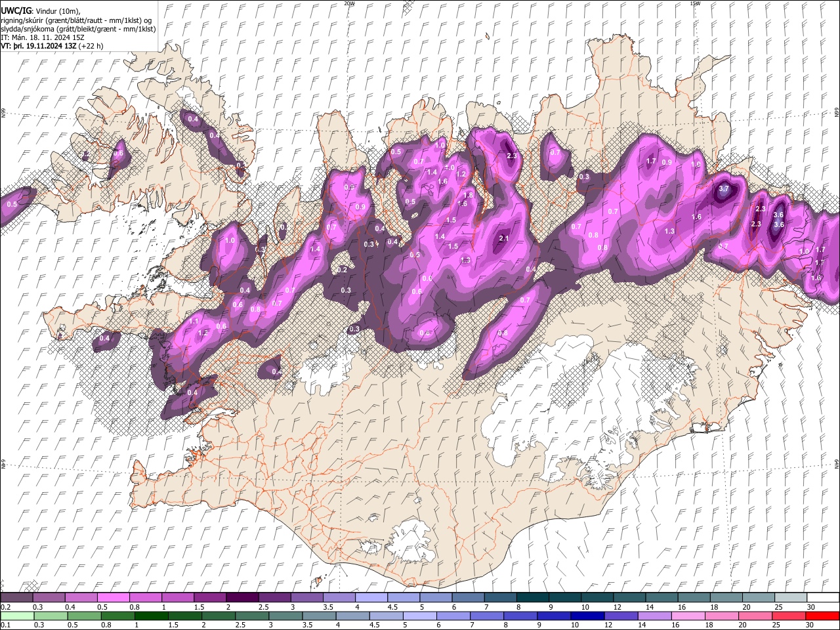This screenshot has height=630, width=840.
Task: Pick the lower green legend swatch labeled 0.5
Action: coord(84,616)
